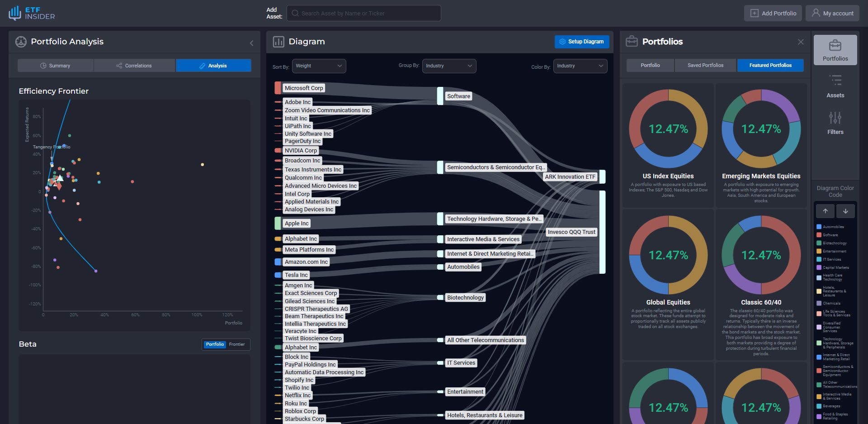Click the ETF Insider logo

coord(32,13)
